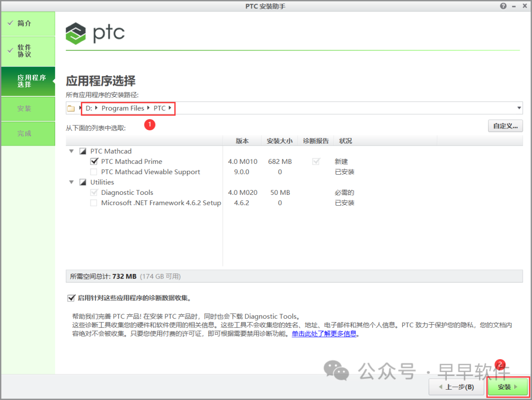This screenshot has height=400, width=532.
Task: Close the PTC 安装助手 window
Action: click(525, 6)
